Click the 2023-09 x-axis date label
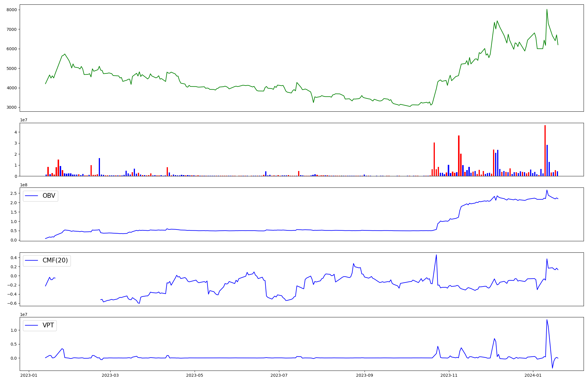 [365, 375]
